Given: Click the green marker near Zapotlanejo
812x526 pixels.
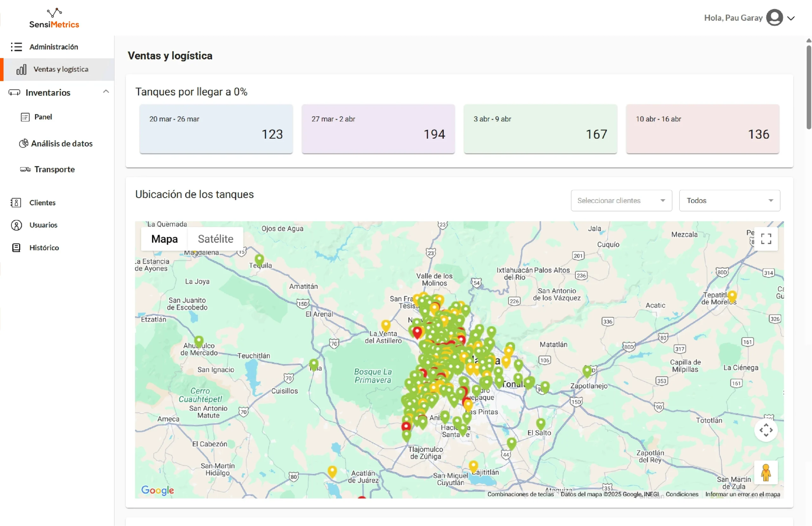Looking at the screenshot, I should click(x=587, y=371).
